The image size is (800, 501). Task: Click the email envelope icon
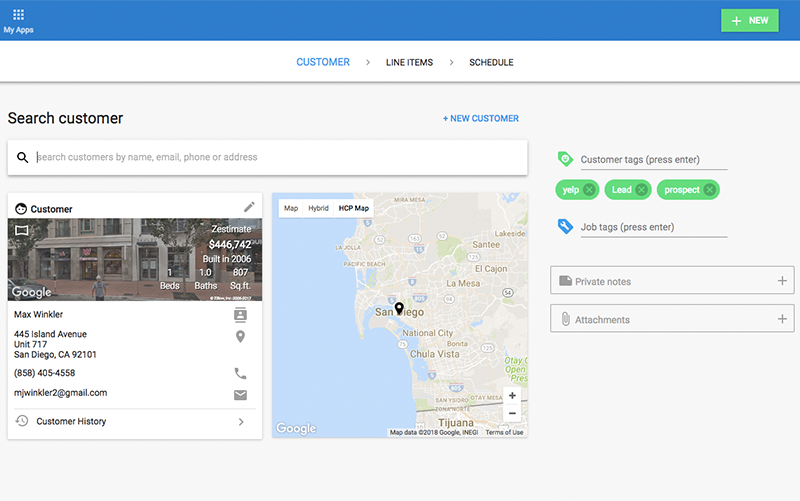240,395
